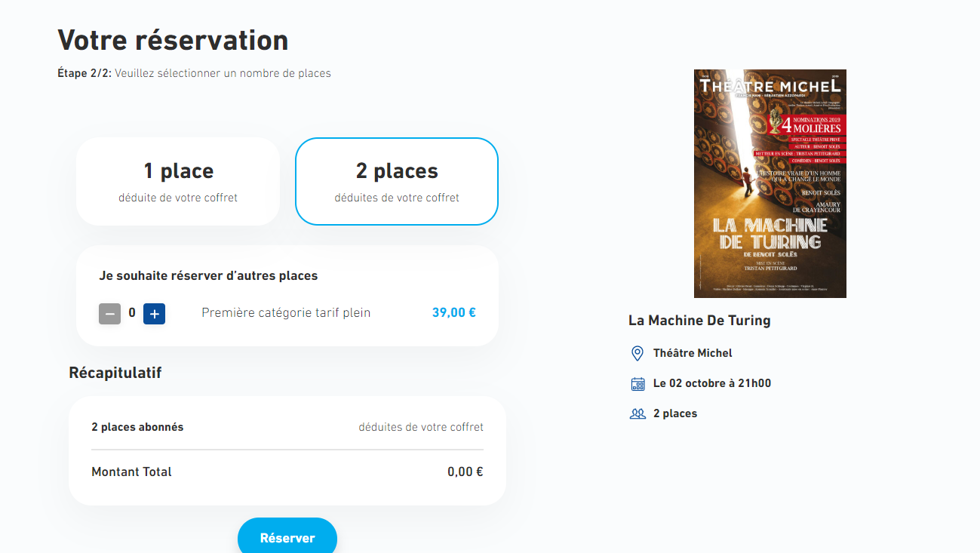Click the extra seats quantity value 0
The image size is (980, 553).
pyautogui.click(x=132, y=312)
